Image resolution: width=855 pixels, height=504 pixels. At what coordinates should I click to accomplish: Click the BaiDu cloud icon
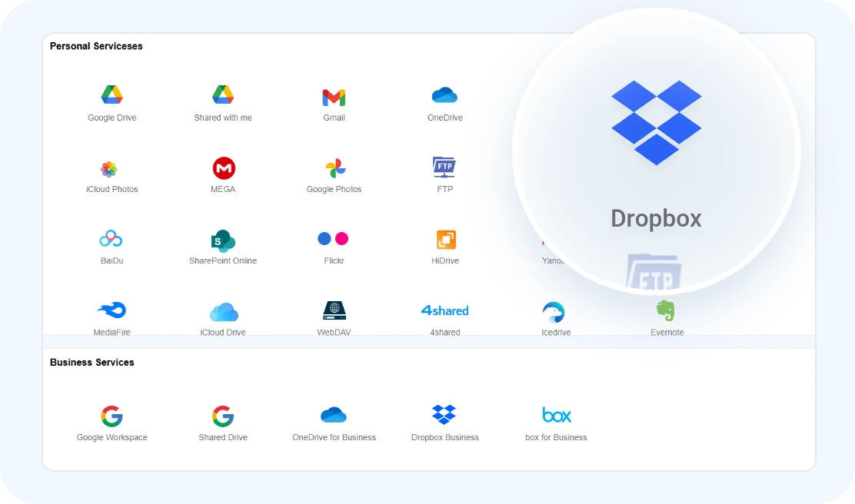111,239
